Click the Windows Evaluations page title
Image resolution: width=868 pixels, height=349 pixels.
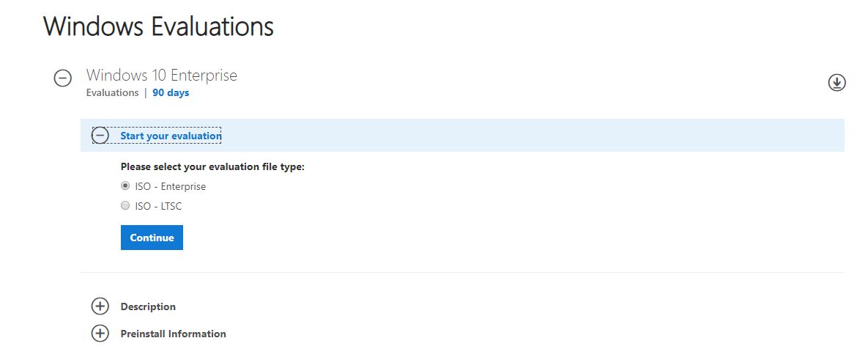click(x=158, y=26)
